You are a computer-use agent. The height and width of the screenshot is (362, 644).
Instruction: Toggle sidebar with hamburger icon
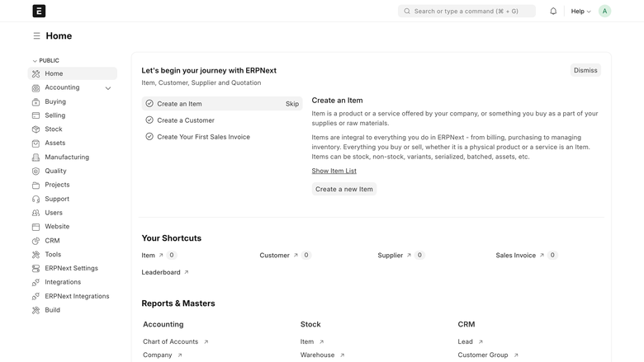[36, 36]
